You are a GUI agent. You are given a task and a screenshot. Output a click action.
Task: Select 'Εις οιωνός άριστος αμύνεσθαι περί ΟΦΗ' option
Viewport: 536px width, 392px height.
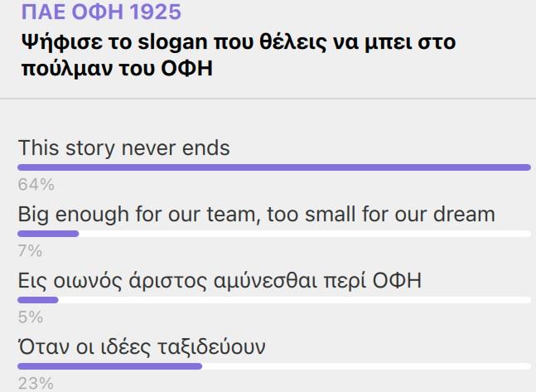[220, 281]
